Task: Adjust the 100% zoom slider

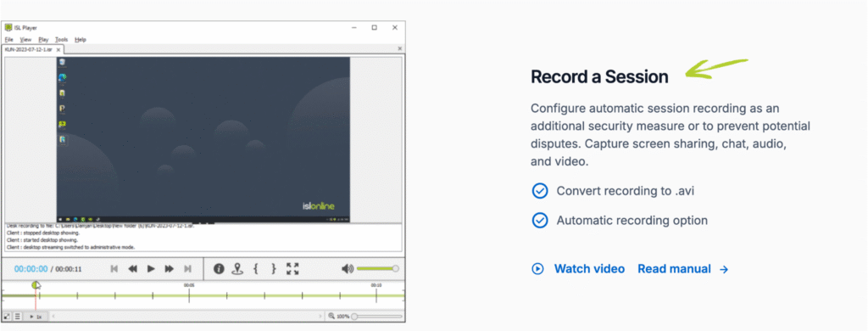Action: pos(376,316)
